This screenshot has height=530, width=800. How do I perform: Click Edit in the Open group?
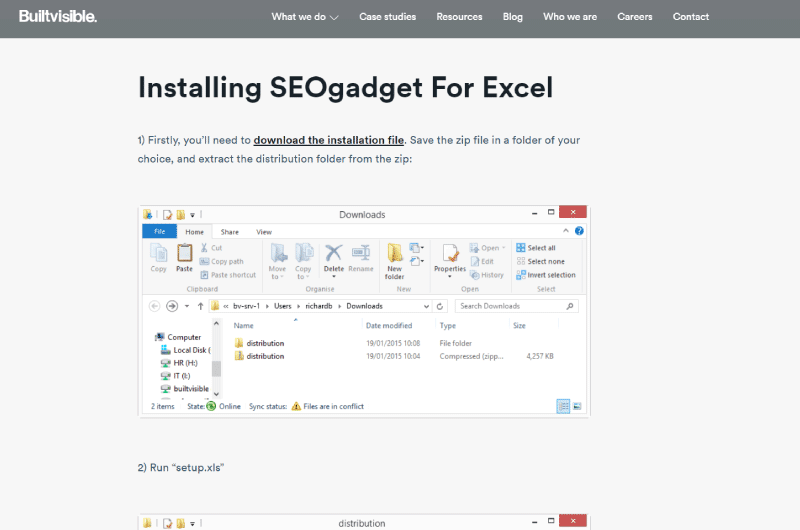(x=482, y=261)
